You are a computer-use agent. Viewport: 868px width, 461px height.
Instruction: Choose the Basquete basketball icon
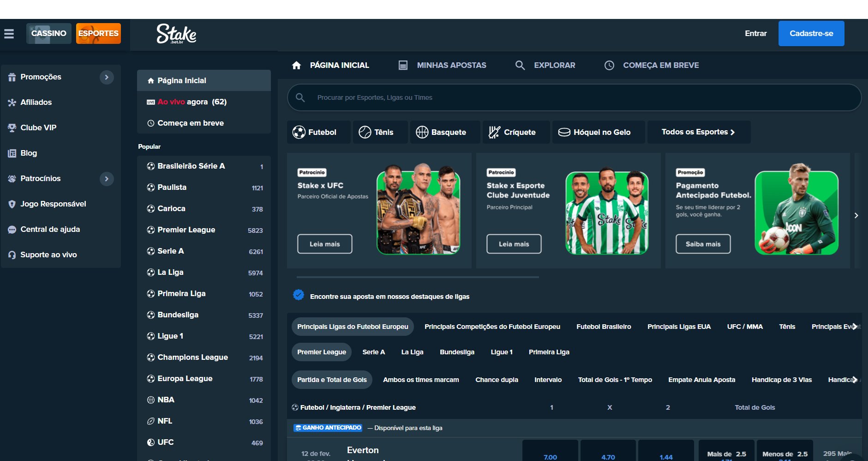point(422,133)
